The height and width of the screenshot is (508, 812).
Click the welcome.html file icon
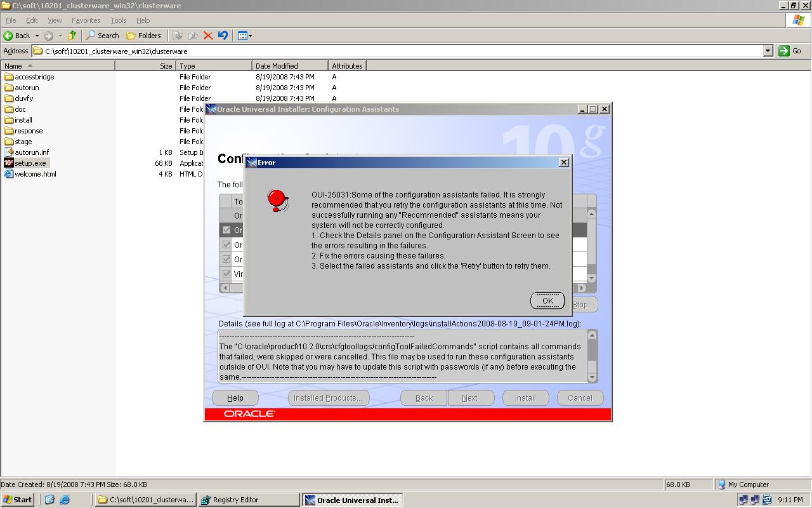click(x=9, y=174)
